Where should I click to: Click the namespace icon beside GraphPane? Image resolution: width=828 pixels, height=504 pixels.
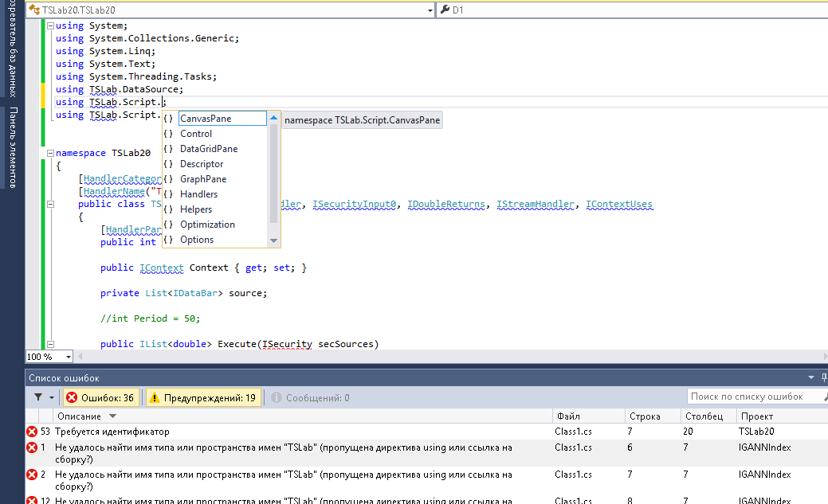click(x=168, y=179)
